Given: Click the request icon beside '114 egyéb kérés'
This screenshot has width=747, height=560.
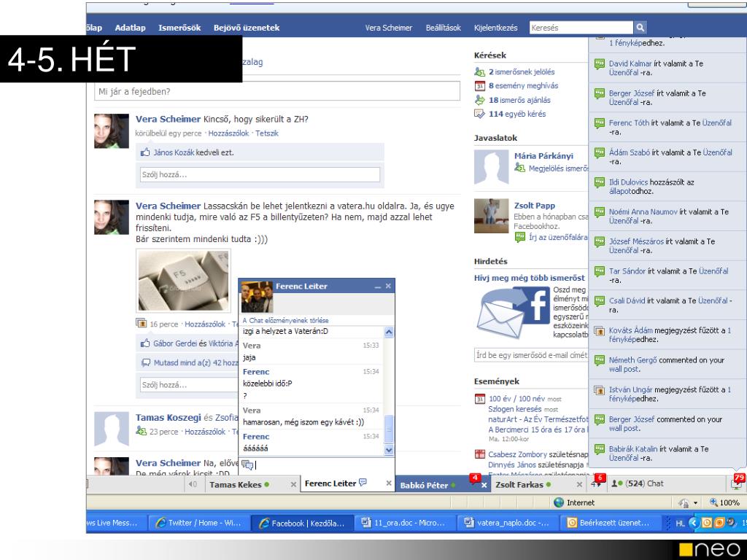Looking at the screenshot, I should (x=479, y=114).
